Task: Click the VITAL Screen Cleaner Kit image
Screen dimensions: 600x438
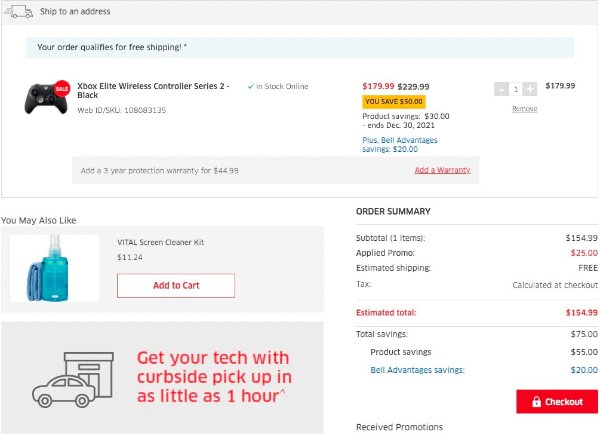Action: click(54, 269)
